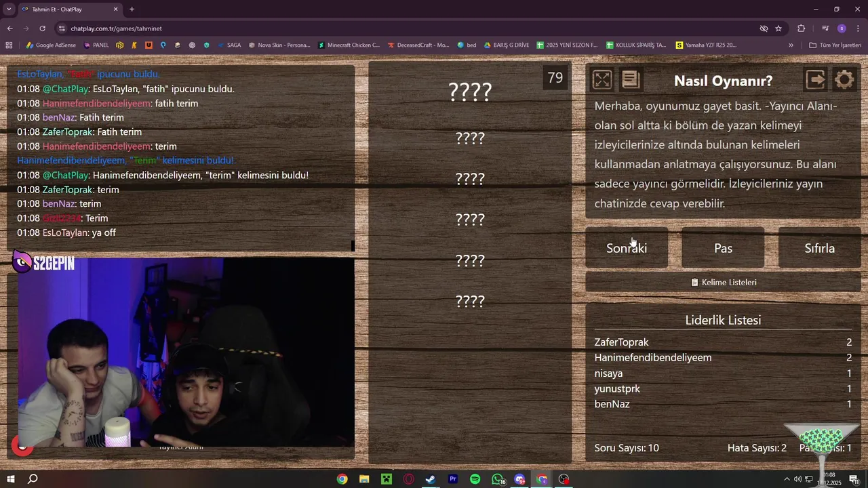868x488 pixels.
Task: Open the Google AdSense bookmark
Action: pos(52,45)
